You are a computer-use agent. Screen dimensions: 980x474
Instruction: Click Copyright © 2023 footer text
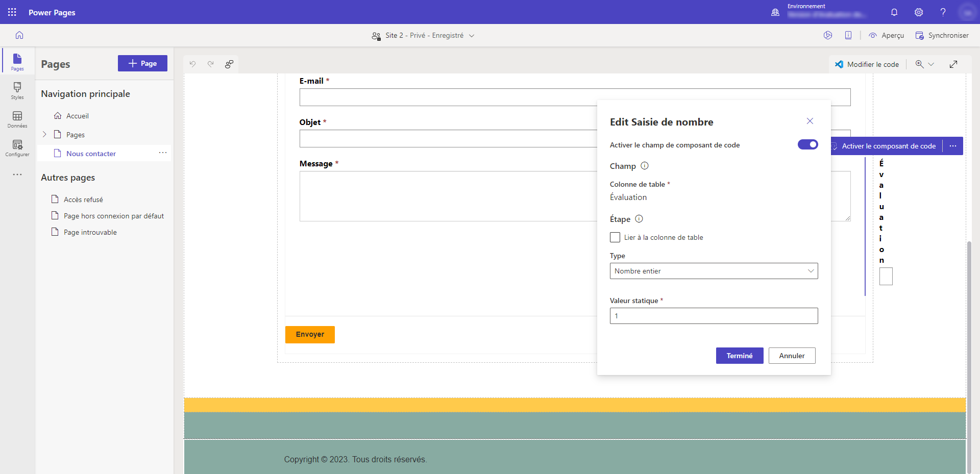355,459
